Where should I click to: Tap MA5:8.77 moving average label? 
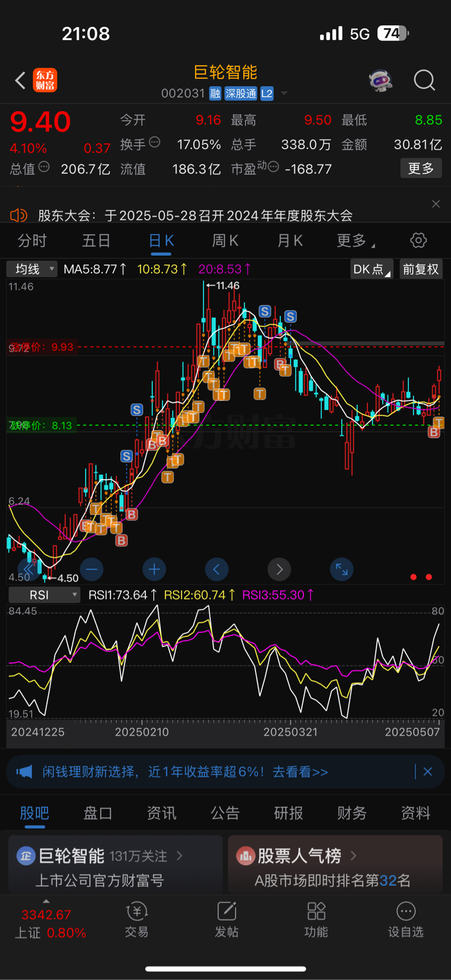(x=95, y=269)
